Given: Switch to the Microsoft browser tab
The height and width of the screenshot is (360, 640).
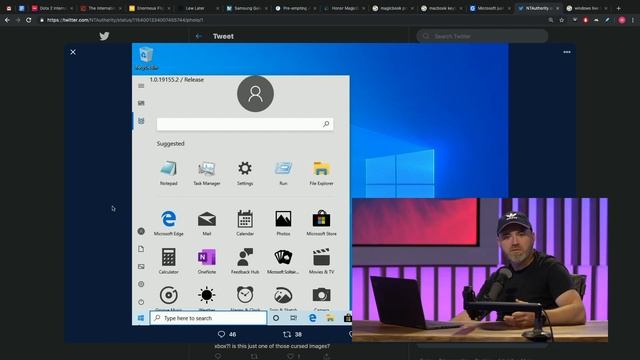Looking at the screenshot, I should point(489,8).
